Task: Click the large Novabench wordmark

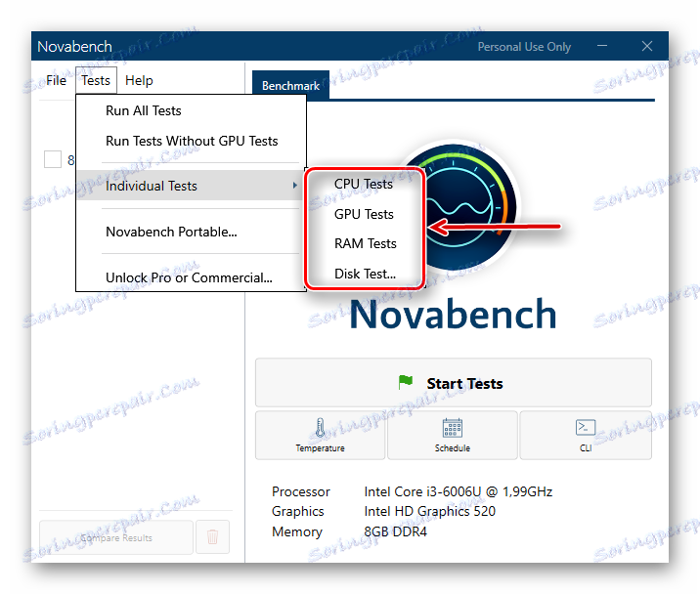Action: [x=453, y=315]
